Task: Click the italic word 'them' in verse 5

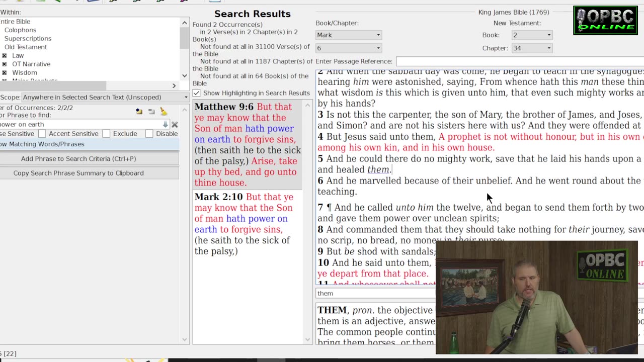Action: (x=378, y=169)
